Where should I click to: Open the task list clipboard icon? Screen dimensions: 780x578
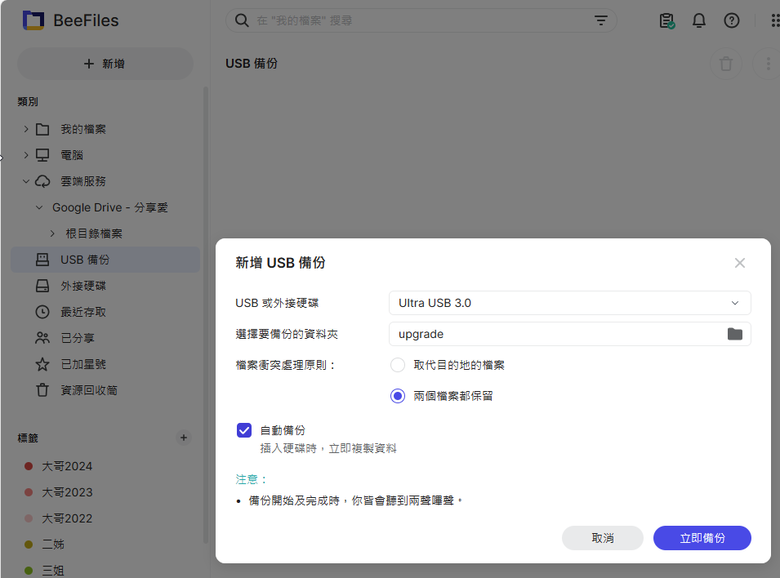coord(667,20)
